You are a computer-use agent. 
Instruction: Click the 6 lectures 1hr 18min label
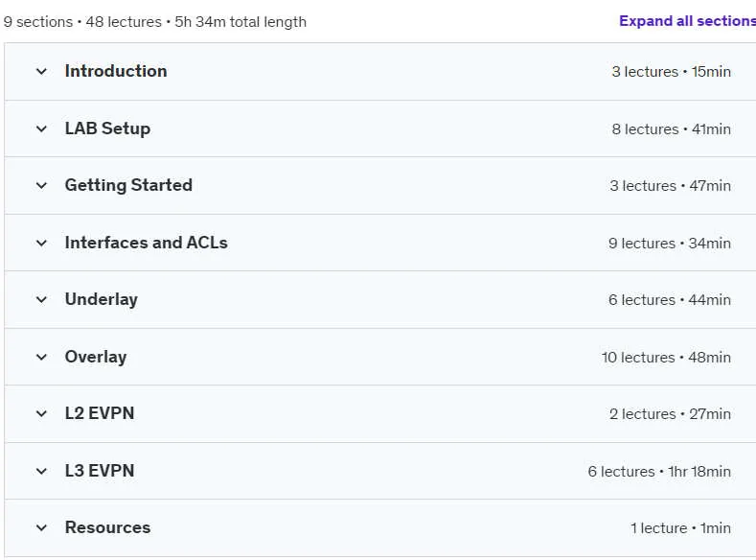coord(659,471)
